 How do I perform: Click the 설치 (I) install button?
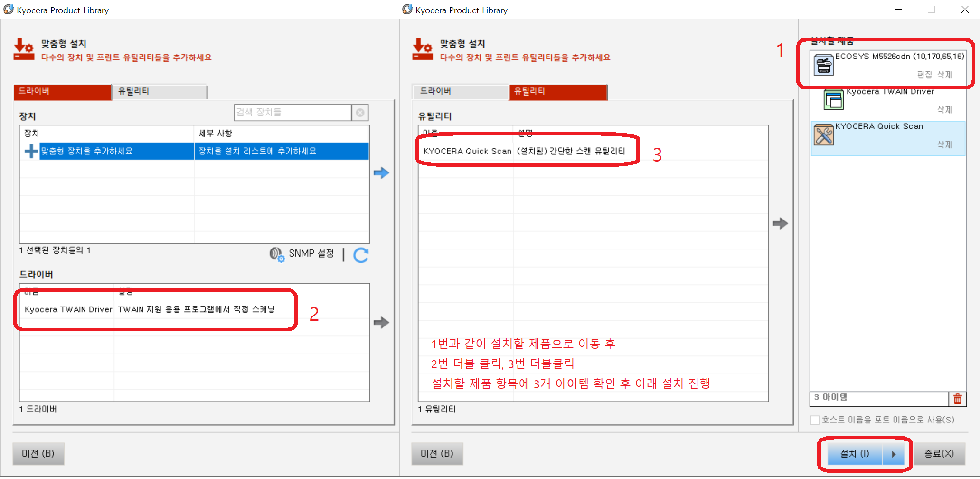coord(855,454)
